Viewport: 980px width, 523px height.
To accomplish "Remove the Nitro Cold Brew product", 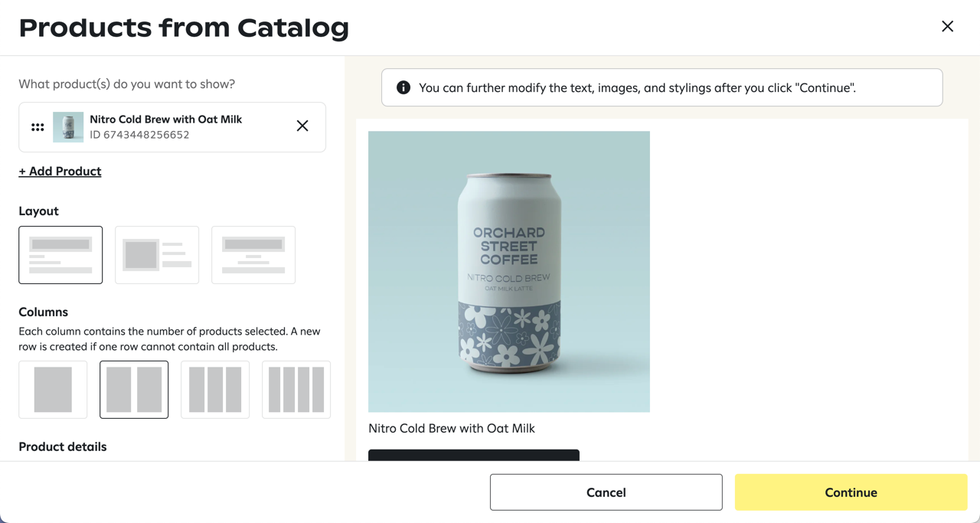I will tap(302, 126).
